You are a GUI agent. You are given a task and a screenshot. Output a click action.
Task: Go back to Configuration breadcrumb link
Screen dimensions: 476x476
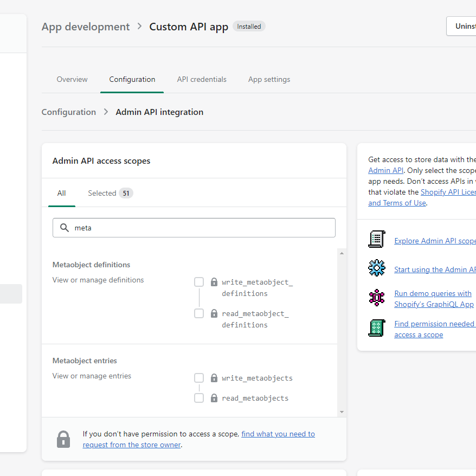[69, 112]
